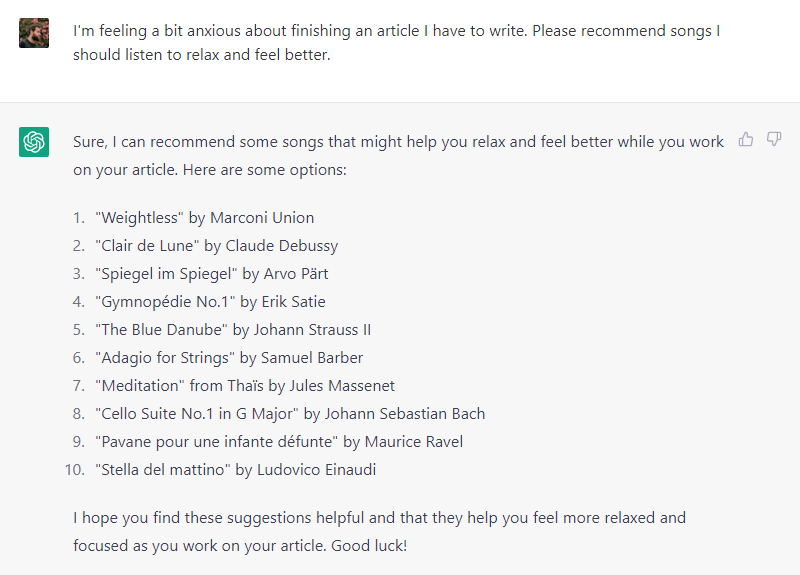Click the list number 1 marker
The image size is (800, 575).
79,218
